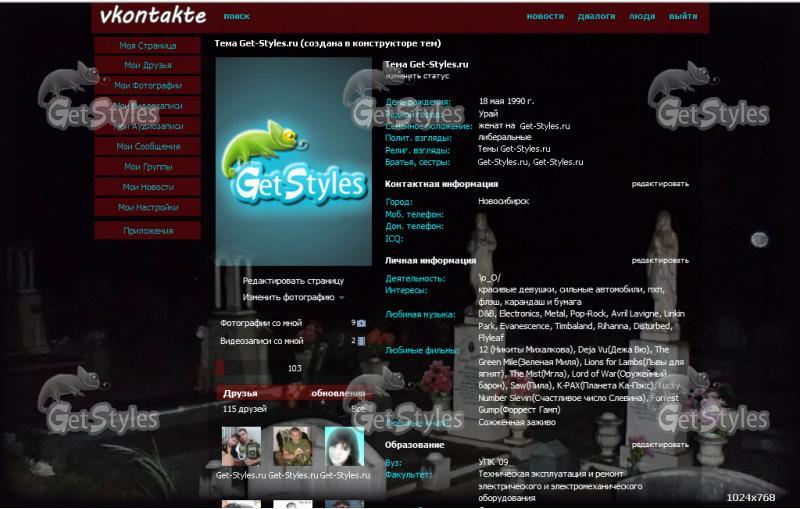Click изменить статус under the profile name

[417, 76]
